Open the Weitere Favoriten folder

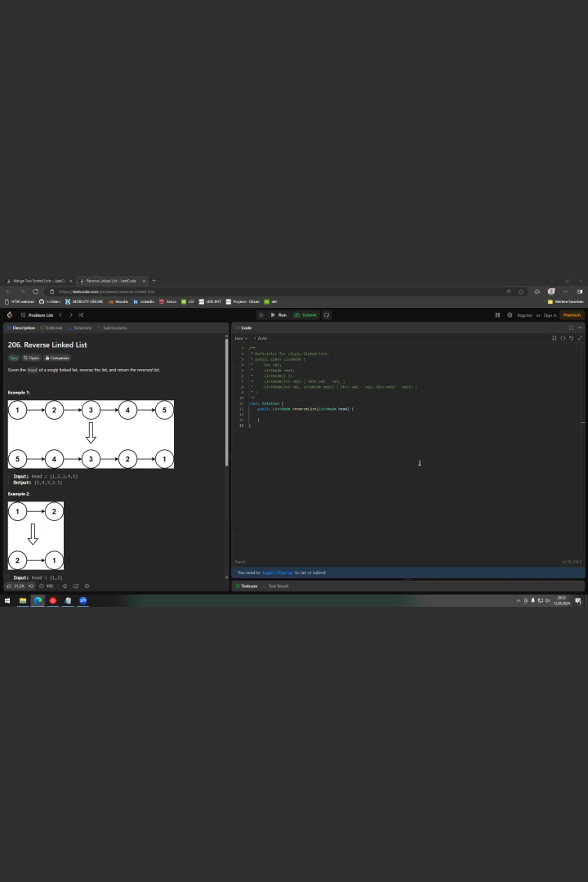click(x=565, y=301)
